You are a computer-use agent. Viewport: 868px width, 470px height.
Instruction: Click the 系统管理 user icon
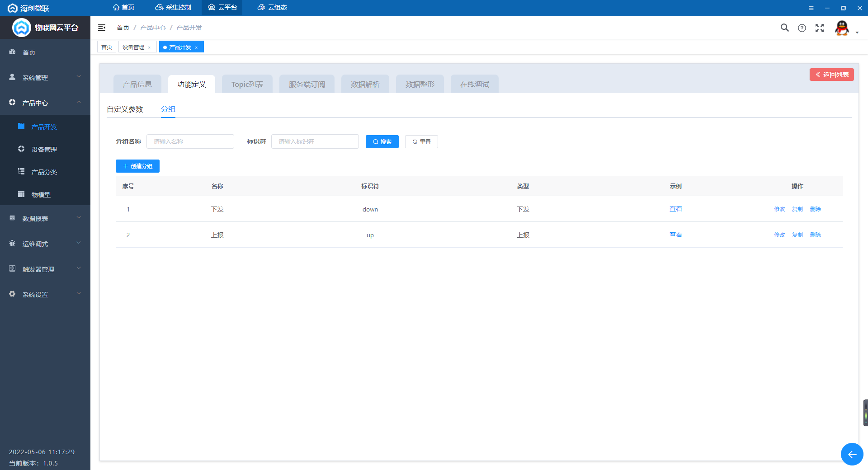12,77
